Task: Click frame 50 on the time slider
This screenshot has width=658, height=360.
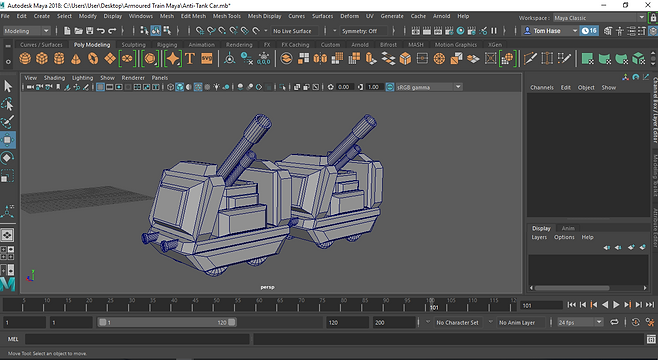Action: (x=216, y=305)
